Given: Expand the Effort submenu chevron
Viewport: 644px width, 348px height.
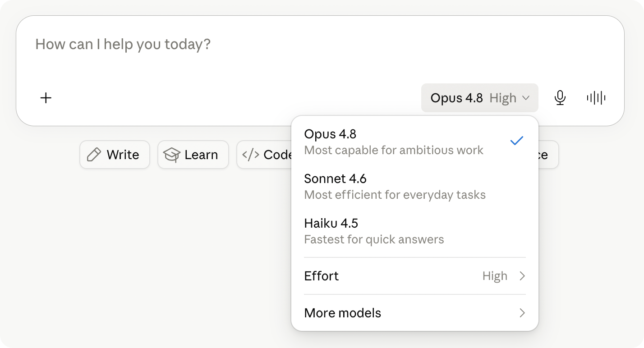Looking at the screenshot, I should pos(522,276).
